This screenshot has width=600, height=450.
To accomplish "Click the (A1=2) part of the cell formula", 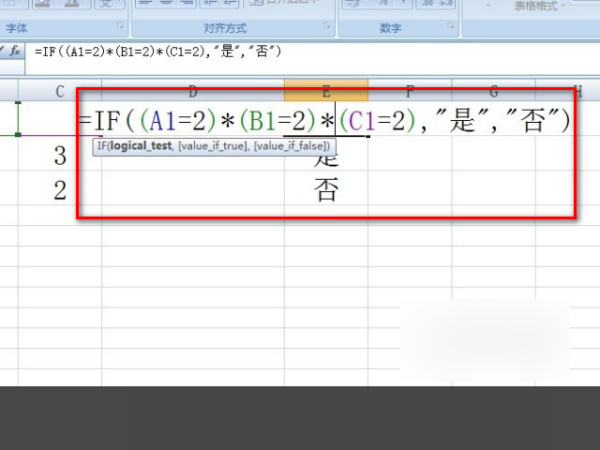I will coord(178,121).
